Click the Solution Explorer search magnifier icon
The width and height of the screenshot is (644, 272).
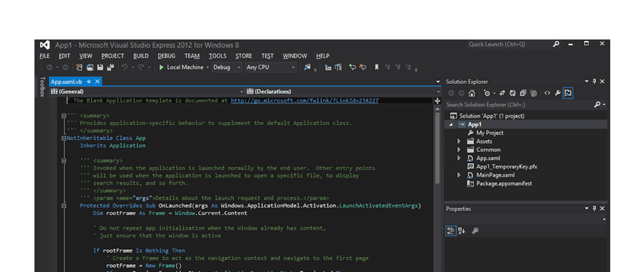597,105
